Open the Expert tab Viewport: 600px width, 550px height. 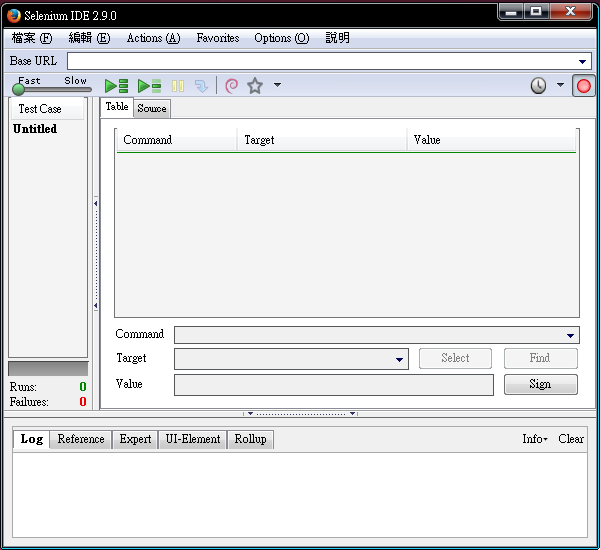[x=135, y=439]
